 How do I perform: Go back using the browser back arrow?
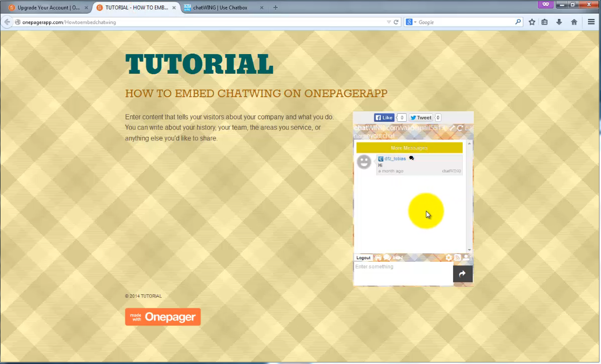tap(7, 22)
